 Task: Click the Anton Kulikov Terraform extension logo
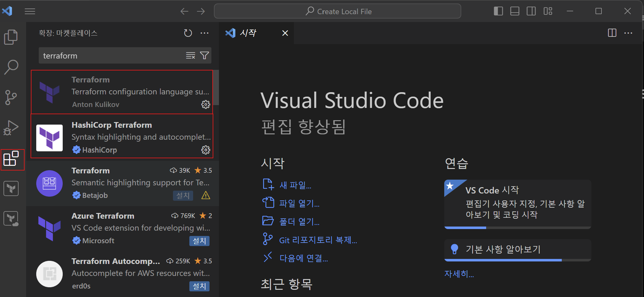coord(49,92)
